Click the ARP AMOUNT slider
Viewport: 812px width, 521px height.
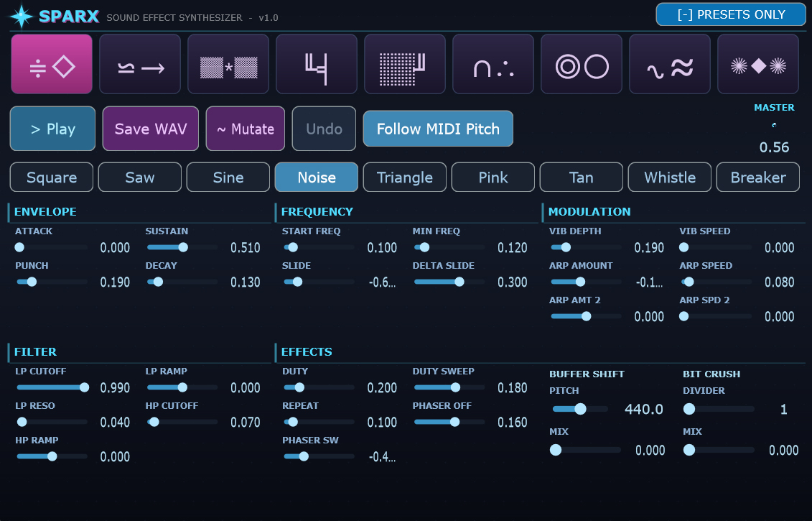tap(587, 282)
